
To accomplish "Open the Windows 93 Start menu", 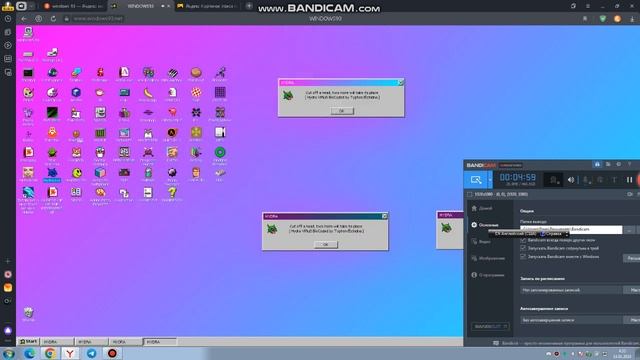I will pos(29,342).
